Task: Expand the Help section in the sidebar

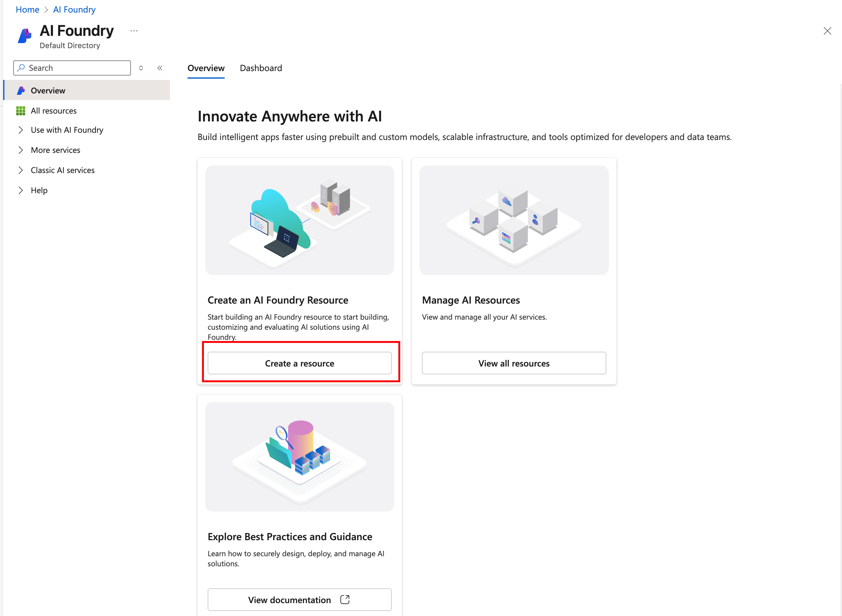Action: pos(21,190)
